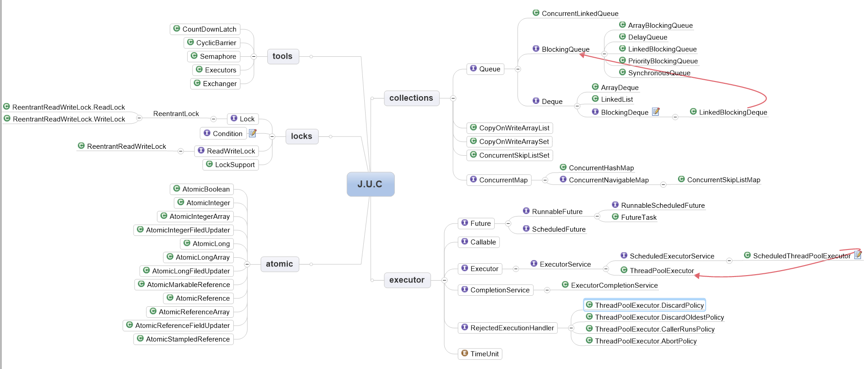
Task: Click the interface icon of RejectedExecutionHandler
Action: pyautogui.click(x=465, y=327)
